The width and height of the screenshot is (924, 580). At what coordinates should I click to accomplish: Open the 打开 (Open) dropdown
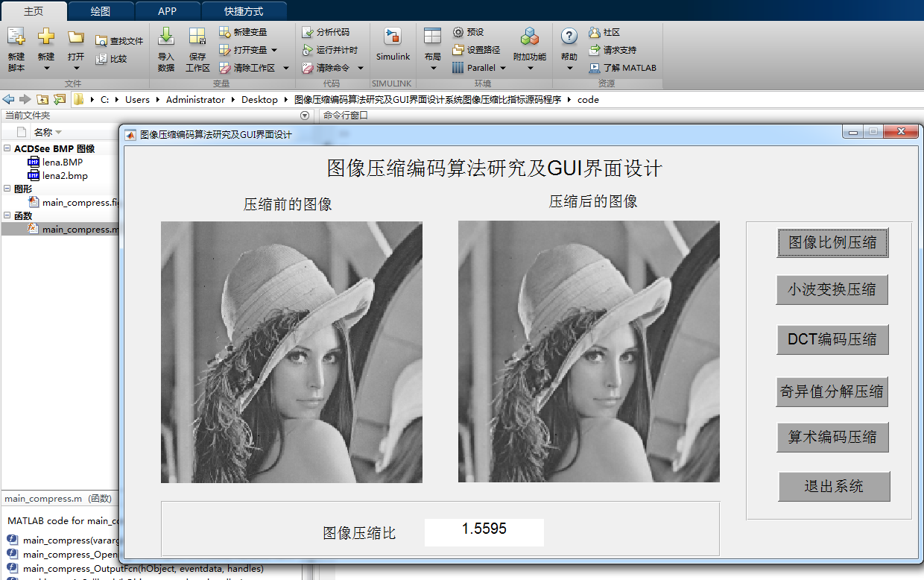click(x=76, y=68)
